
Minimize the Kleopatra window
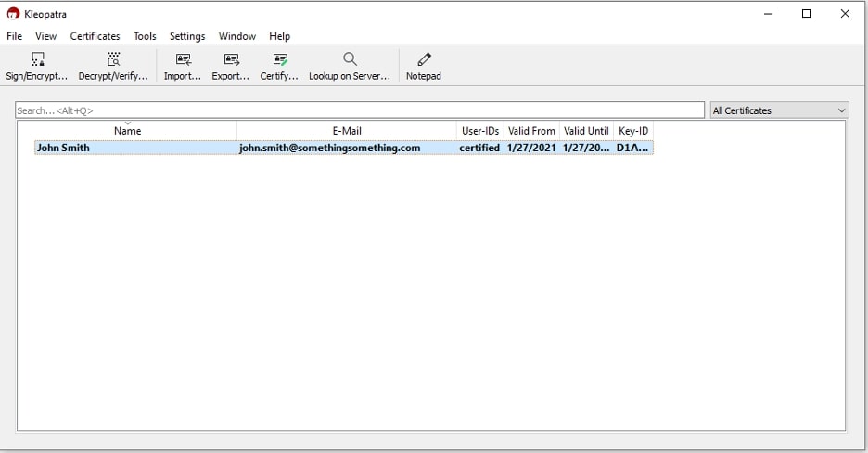(768, 14)
